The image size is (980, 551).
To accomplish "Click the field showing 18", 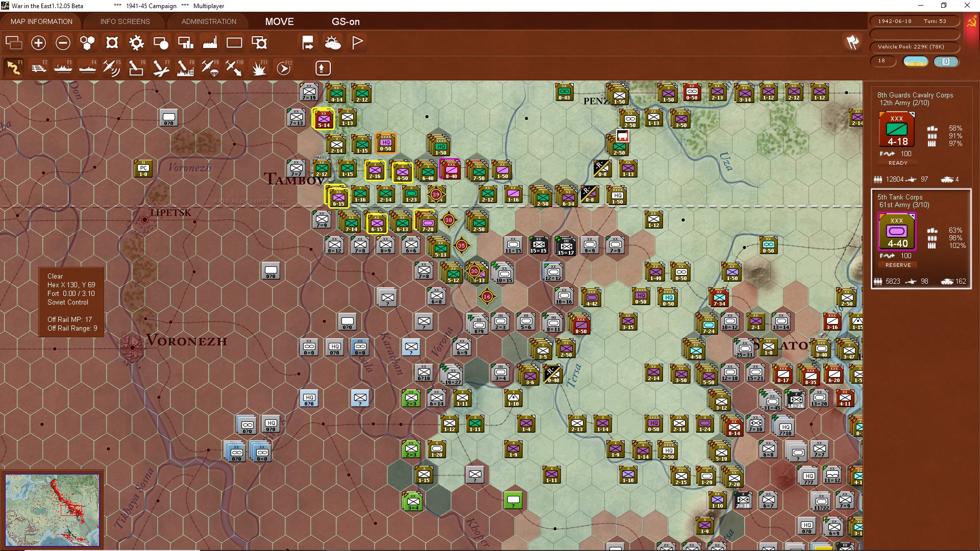I will tap(883, 61).
